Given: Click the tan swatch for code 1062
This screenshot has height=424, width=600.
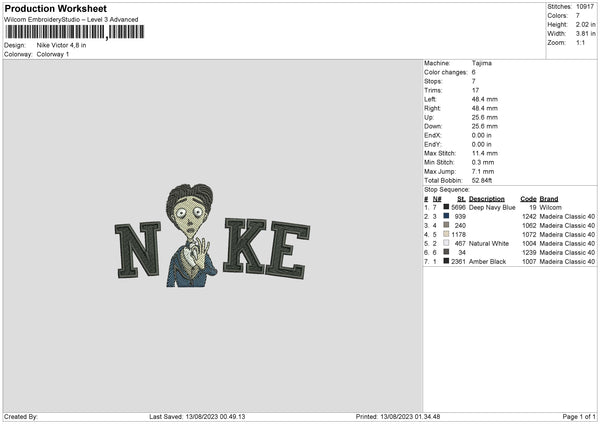Looking at the screenshot, I should pos(446,225).
